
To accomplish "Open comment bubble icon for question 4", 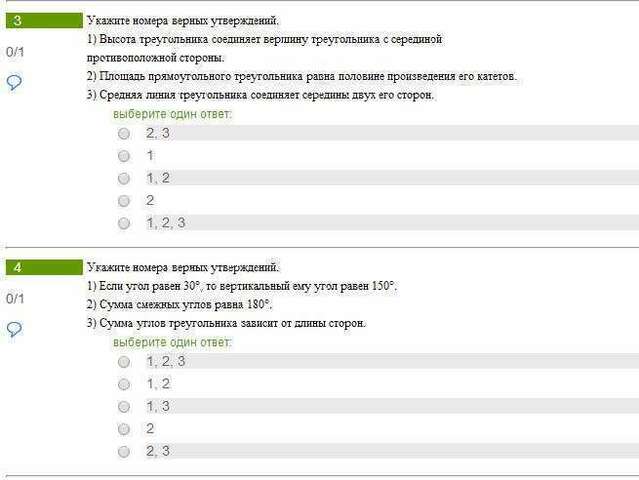I will pos(14,329).
